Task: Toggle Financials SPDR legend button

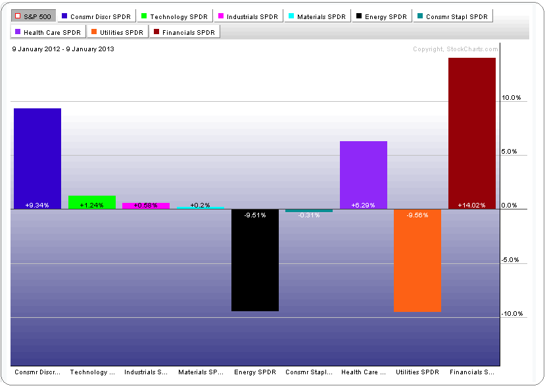Action: click(185, 32)
